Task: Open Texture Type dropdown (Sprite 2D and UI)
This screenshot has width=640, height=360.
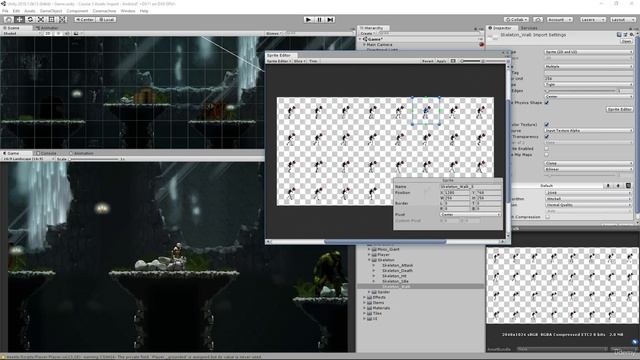Action: (589, 52)
